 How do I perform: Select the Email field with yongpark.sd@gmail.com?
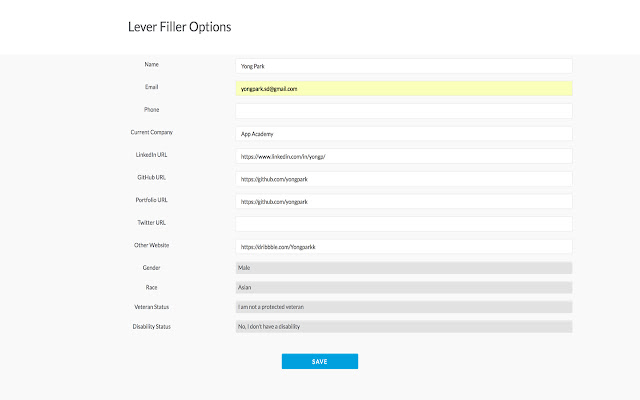(x=403, y=88)
